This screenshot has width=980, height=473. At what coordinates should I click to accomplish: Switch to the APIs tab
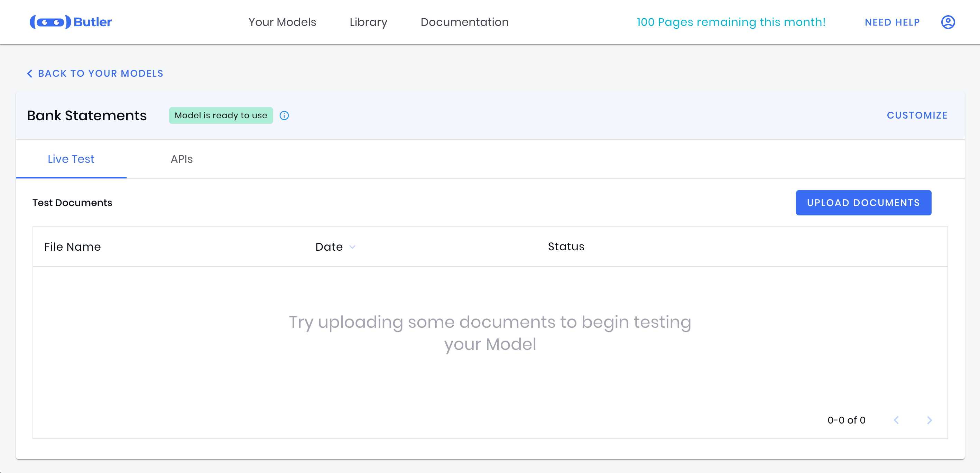click(182, 159)
